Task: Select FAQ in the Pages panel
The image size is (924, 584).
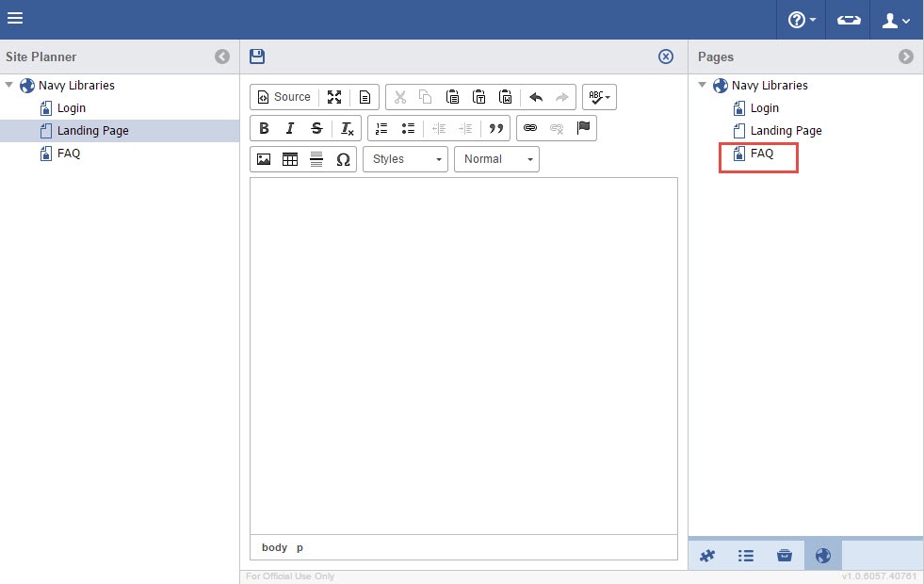Action: click(761, 154)
